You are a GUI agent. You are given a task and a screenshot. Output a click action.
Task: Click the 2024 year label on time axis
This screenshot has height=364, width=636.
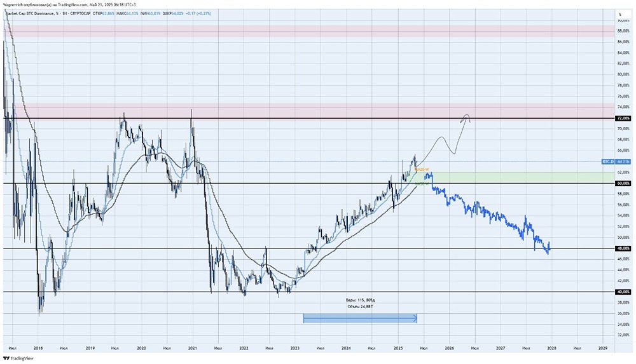pyautogui.click(x=347, y=348)
